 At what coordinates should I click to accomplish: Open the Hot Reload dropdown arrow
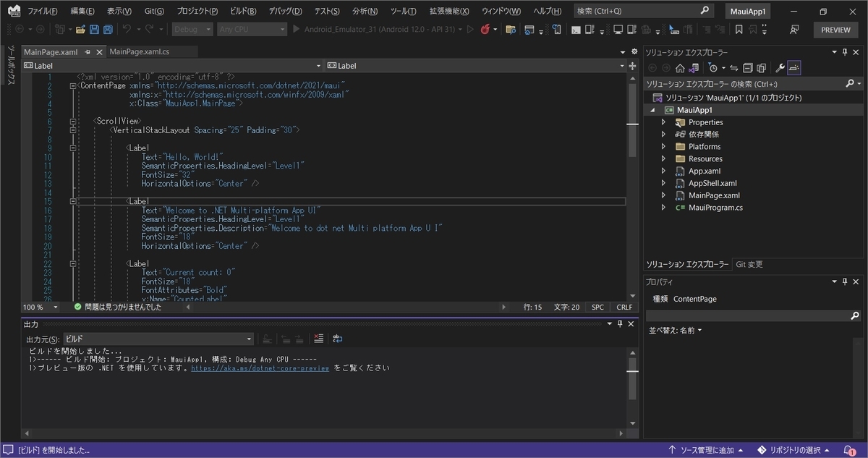(495, 30)
